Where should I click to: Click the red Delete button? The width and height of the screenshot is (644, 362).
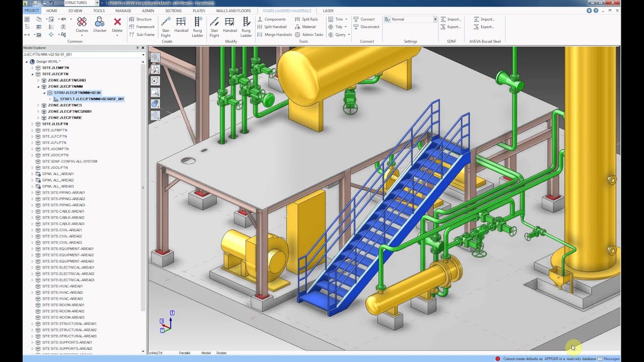[117, 24]
